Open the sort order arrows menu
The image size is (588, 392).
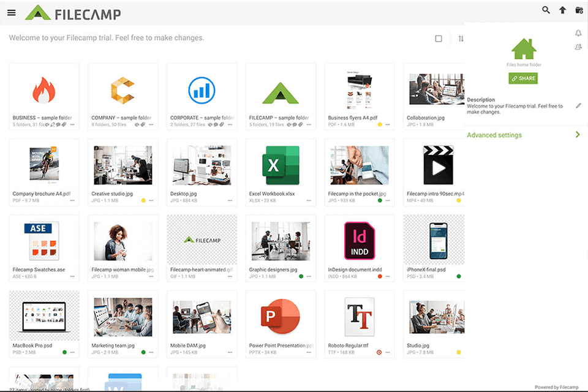(461, 39)
